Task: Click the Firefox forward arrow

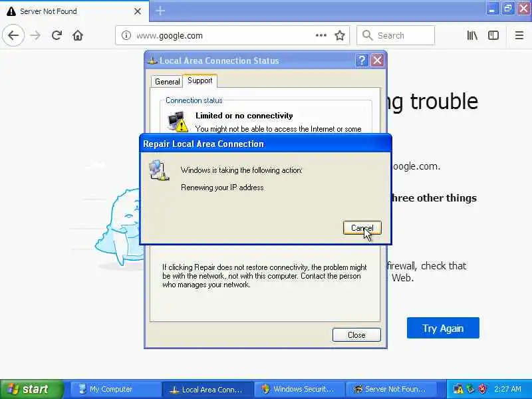Action: (x=35, y=35)
